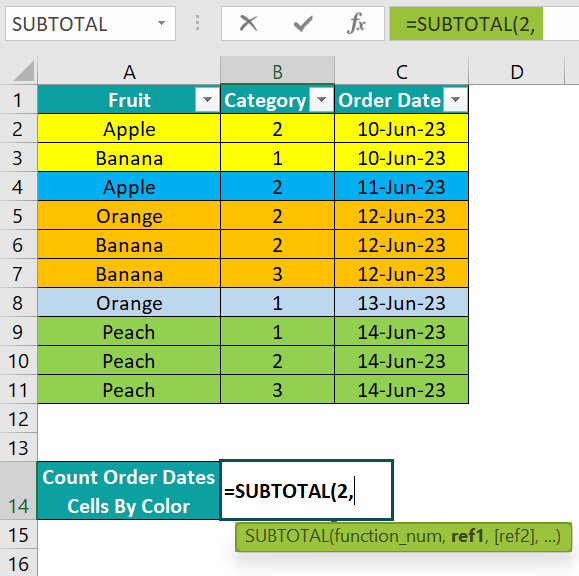Click the formula bar text field
The height and width of the screenshot is (576, 579).
(484, 24)
